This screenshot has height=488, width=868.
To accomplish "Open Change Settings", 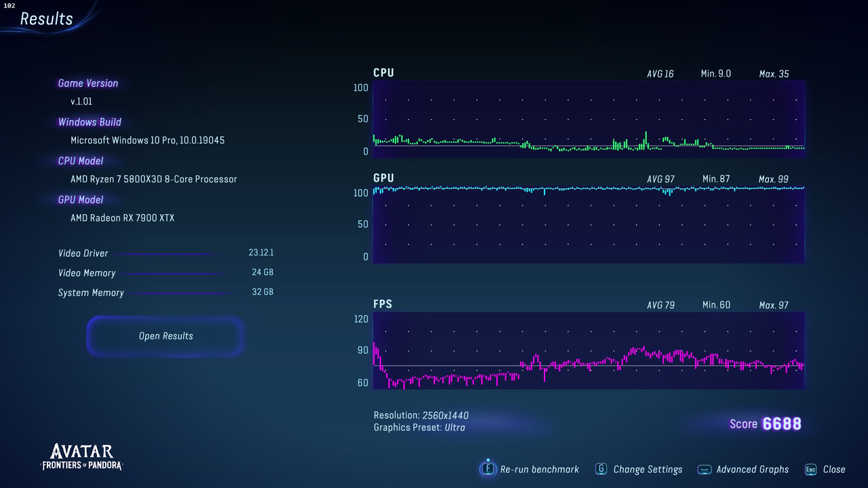I will (648, 469).
